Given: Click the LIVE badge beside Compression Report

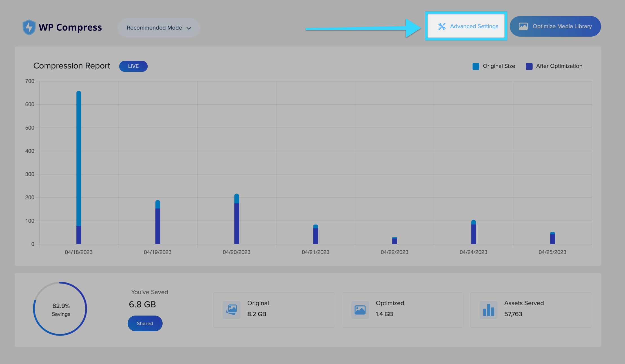Looking at the screenshot, I should (x=133, y=66).
